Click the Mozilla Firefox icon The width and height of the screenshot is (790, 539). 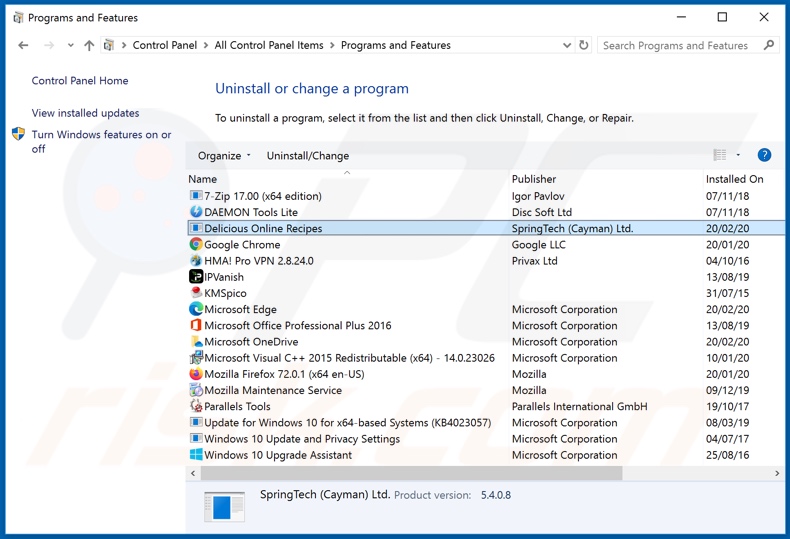pos(195,374)
